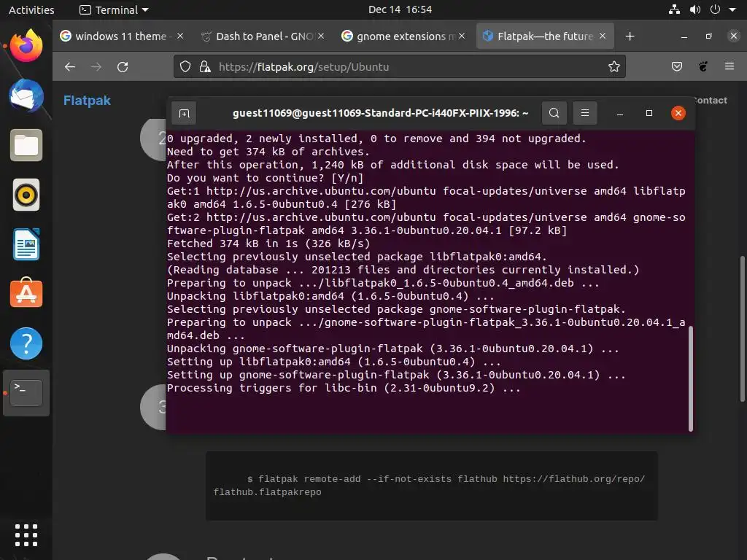The image size is (747, 560).
Task: Open Rhythmbox music player in dock
Action: [26, 195]
